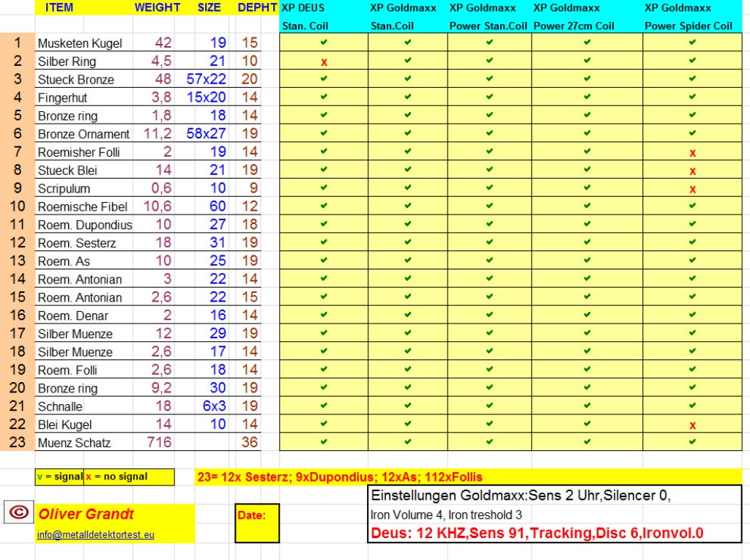Click Roemische Fibel checkmark under Power 27cm Coil

tap(587, 206)
